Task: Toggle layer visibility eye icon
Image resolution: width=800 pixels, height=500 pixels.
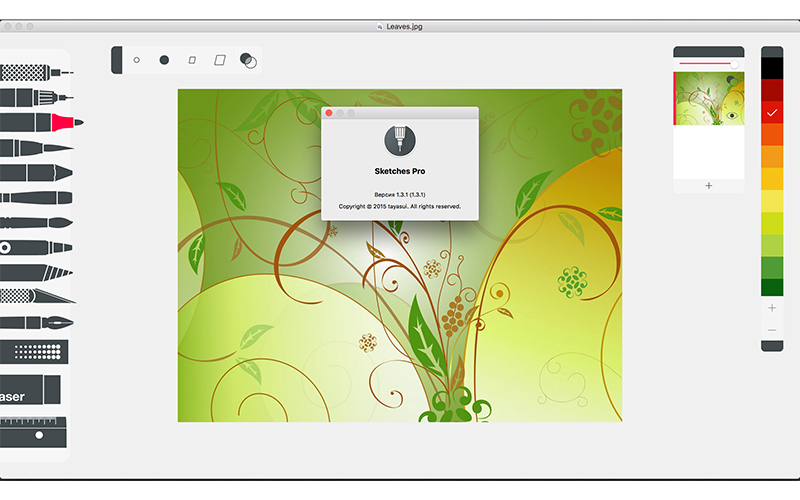Action: (732, 116)
